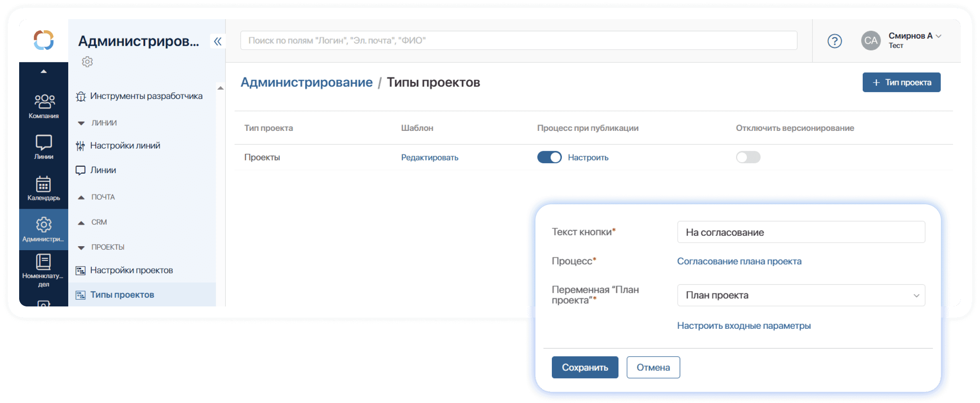Add a new project type

(x=901, y=83)
